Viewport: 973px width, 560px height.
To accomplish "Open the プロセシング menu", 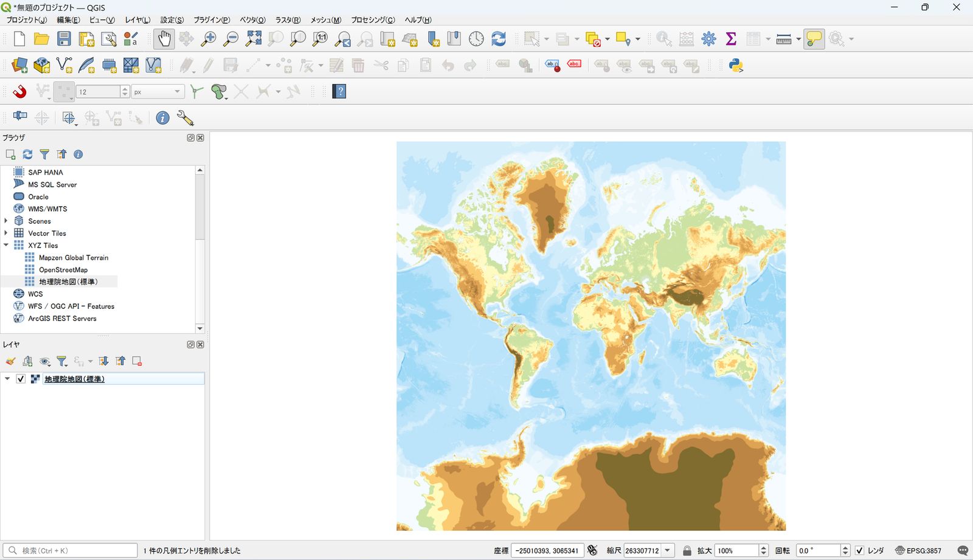I will (373, 20).
